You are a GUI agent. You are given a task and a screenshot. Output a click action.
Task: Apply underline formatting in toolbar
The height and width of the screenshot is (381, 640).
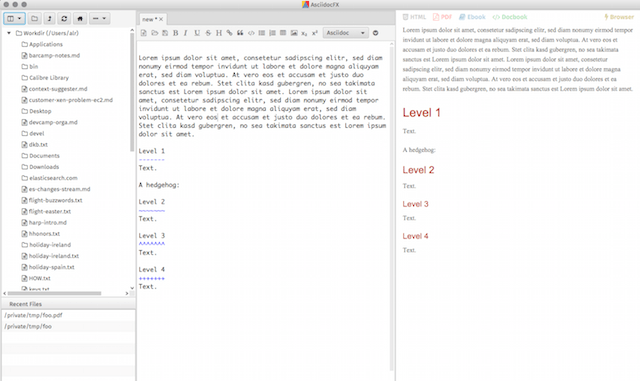point(197,33)
